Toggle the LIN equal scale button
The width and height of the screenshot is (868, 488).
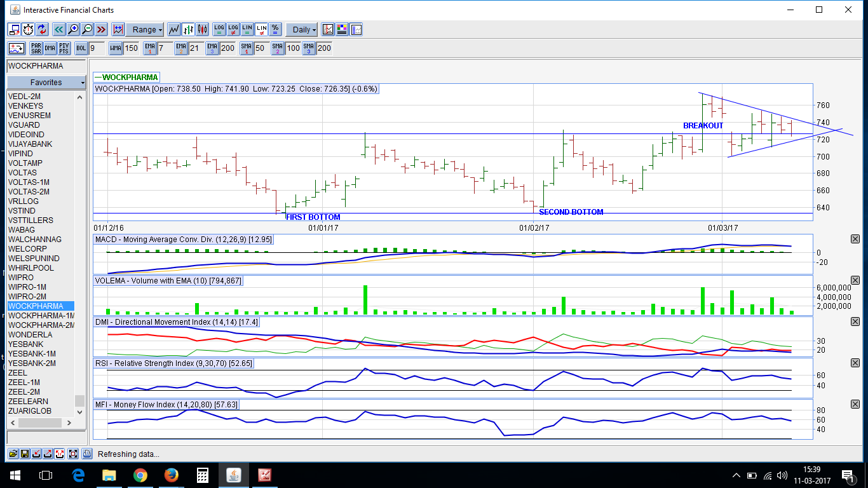pyautogui.click(x=247, y=29)
